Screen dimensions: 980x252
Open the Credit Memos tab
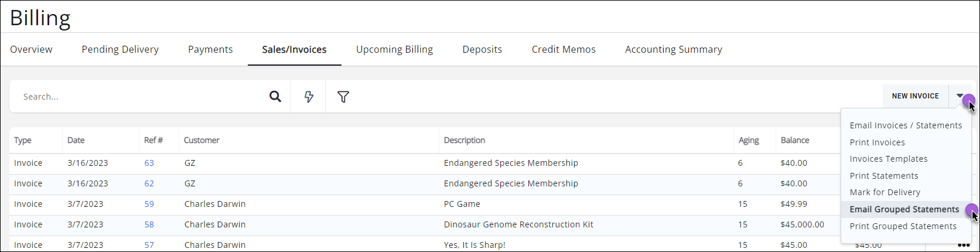coord(564,50)
